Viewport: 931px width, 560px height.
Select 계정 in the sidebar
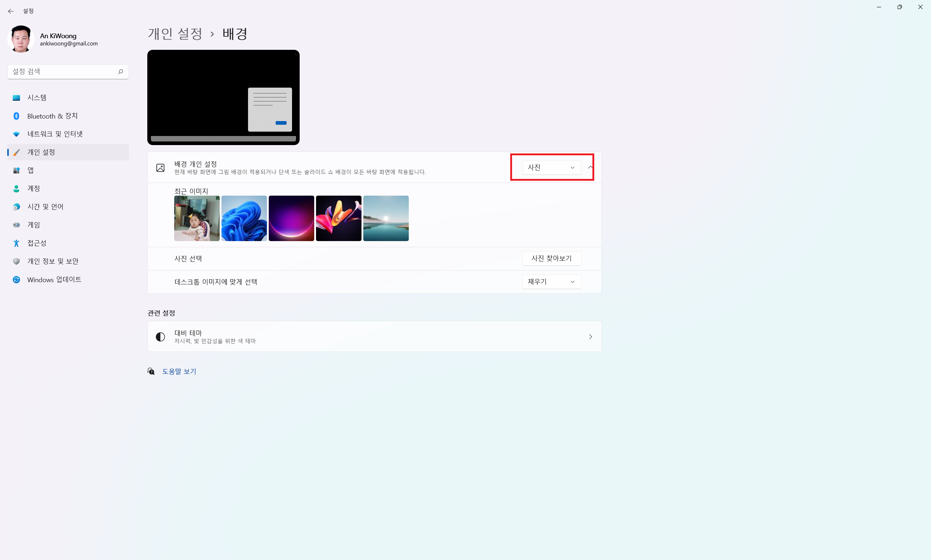coord(33,188)
